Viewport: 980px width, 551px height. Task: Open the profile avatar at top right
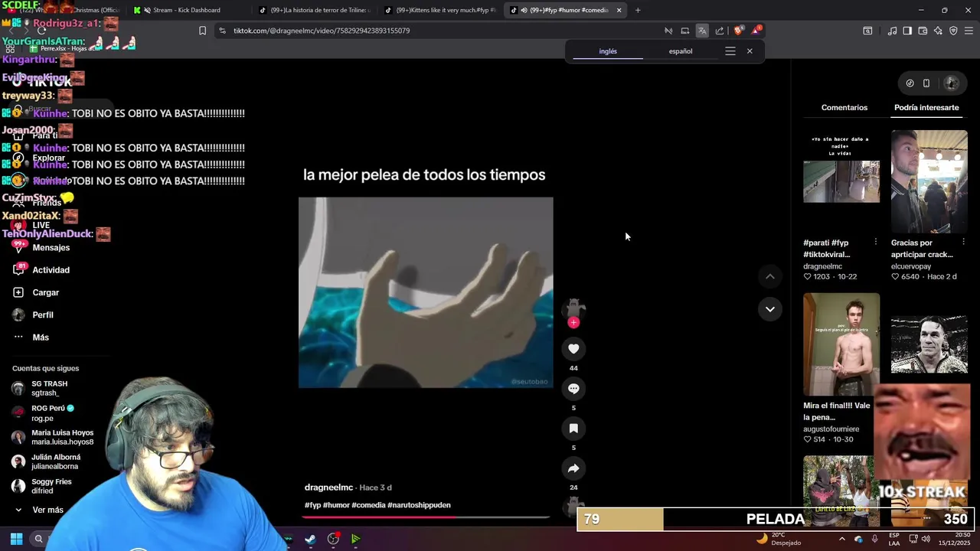point(951,83)
